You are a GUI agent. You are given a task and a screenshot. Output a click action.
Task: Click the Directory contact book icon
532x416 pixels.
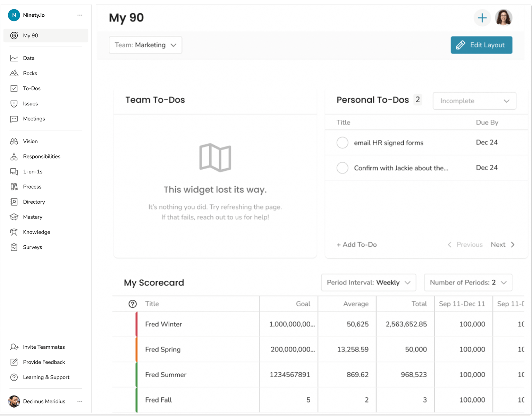coord(14,202)
